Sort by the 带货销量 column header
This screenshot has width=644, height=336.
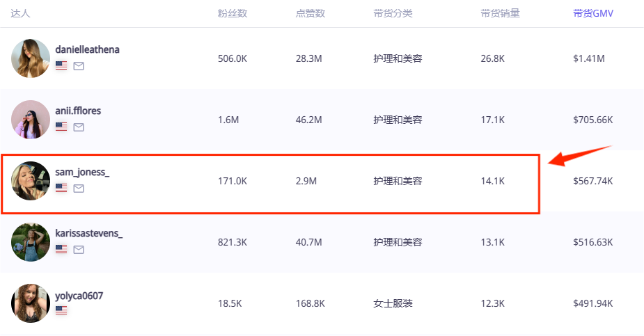click(x=500, y=13)
